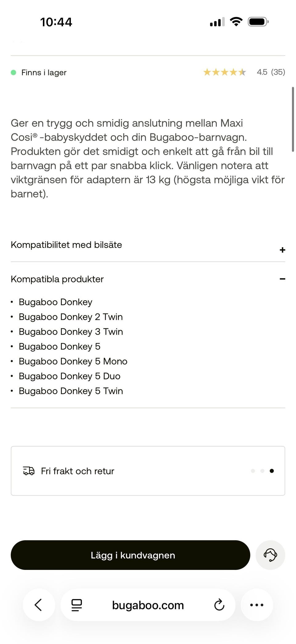Tap the Fri frakt och retur text

[x=78, y=471]
